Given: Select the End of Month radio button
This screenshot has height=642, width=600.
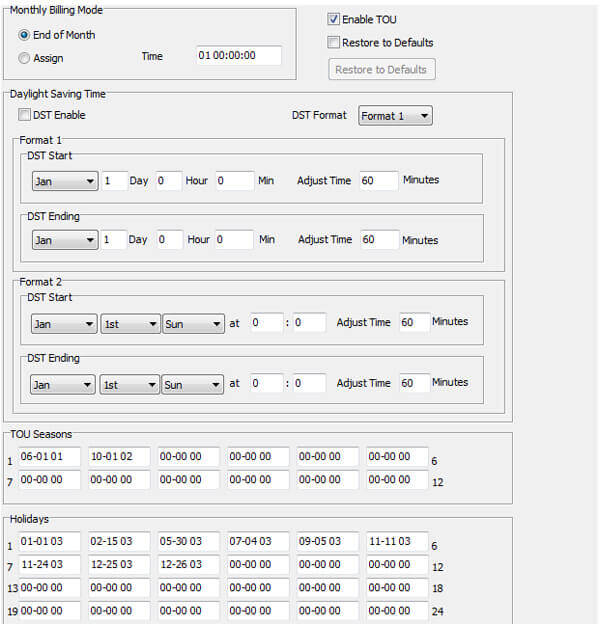Looking at the screenshot, I should pos(24,35).
